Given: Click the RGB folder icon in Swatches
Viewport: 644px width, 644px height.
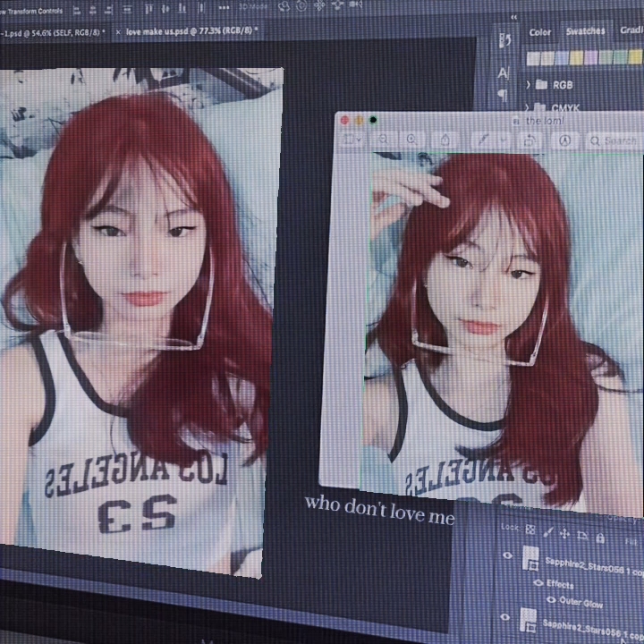Looking at the screenshot, I should tap(541, 85).
